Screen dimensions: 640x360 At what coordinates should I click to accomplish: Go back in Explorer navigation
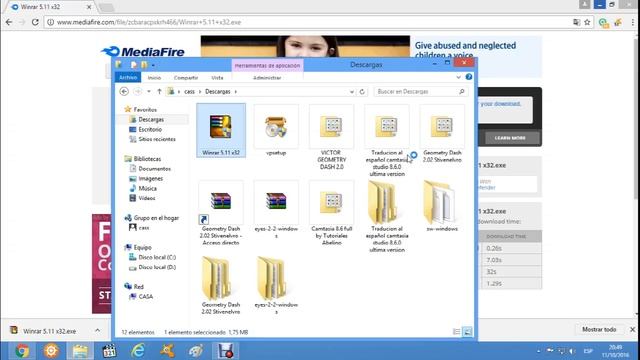point(124,91)
